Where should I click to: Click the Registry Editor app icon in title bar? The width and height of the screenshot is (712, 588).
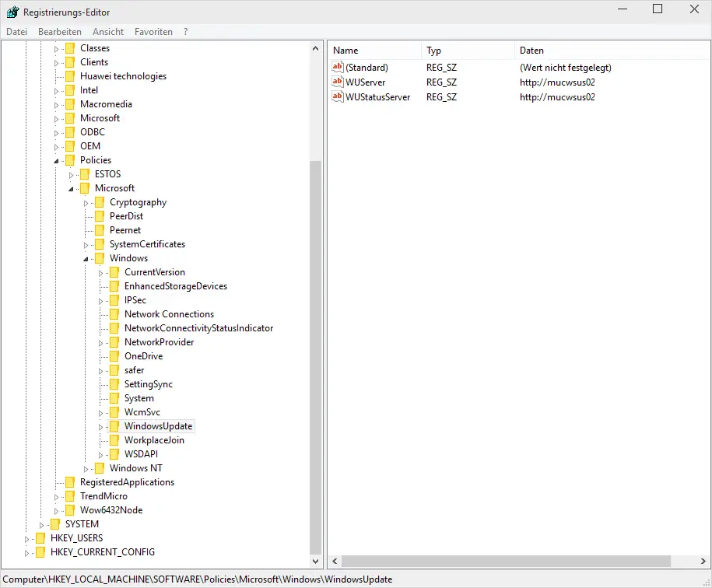12,12
